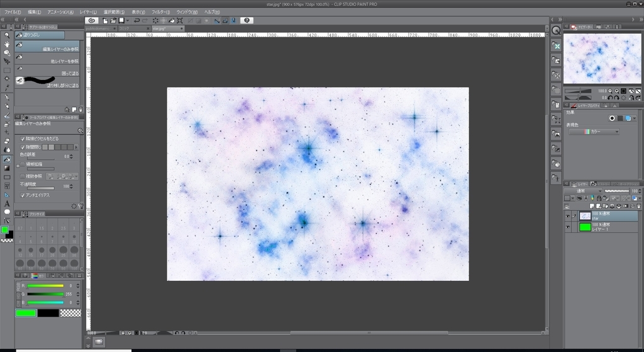Select the Eyedropper tool
Image resolution: width=644 pixels, height=352 pixels.
pyautogui.click(x=7, y=88)
